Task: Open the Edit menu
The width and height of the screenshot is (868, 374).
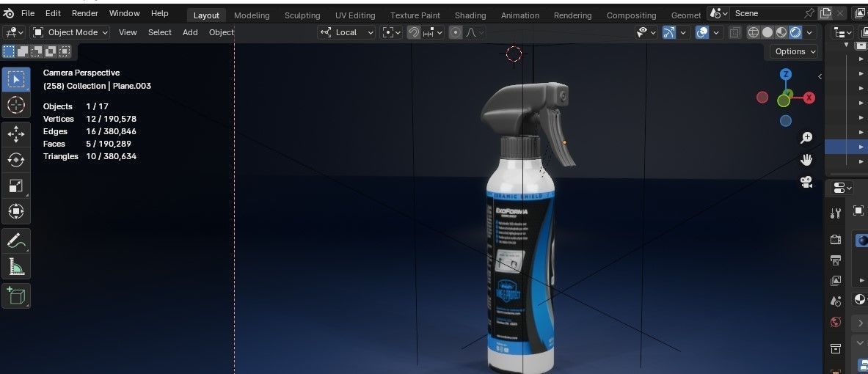Action: coord(53,13)
